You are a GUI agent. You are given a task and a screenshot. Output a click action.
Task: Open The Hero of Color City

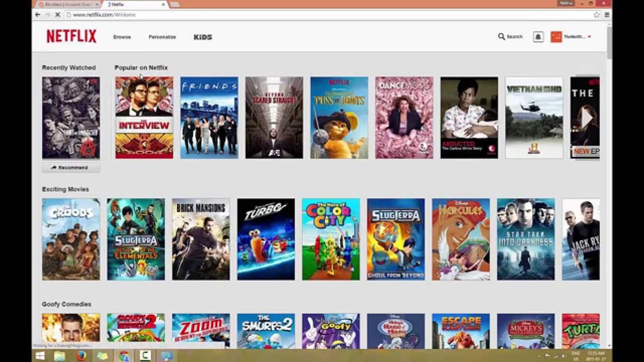click(331, 239)
